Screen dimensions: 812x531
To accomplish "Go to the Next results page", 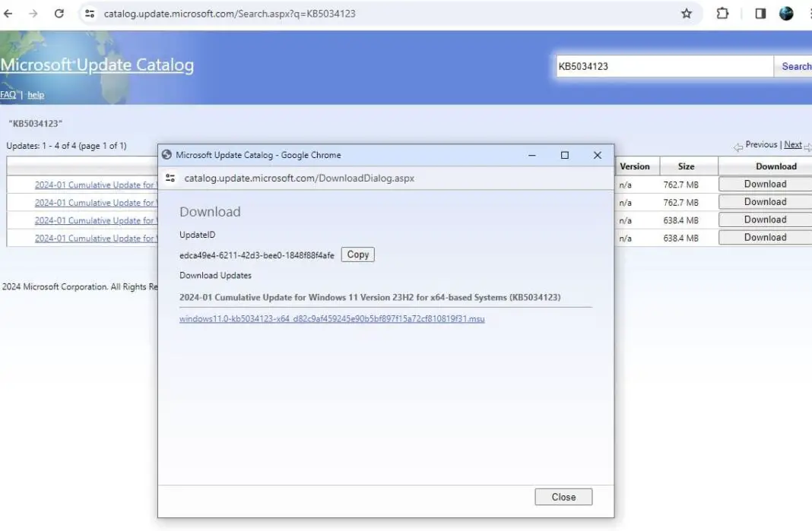I will pyautogui.click(x=792, y=144).
